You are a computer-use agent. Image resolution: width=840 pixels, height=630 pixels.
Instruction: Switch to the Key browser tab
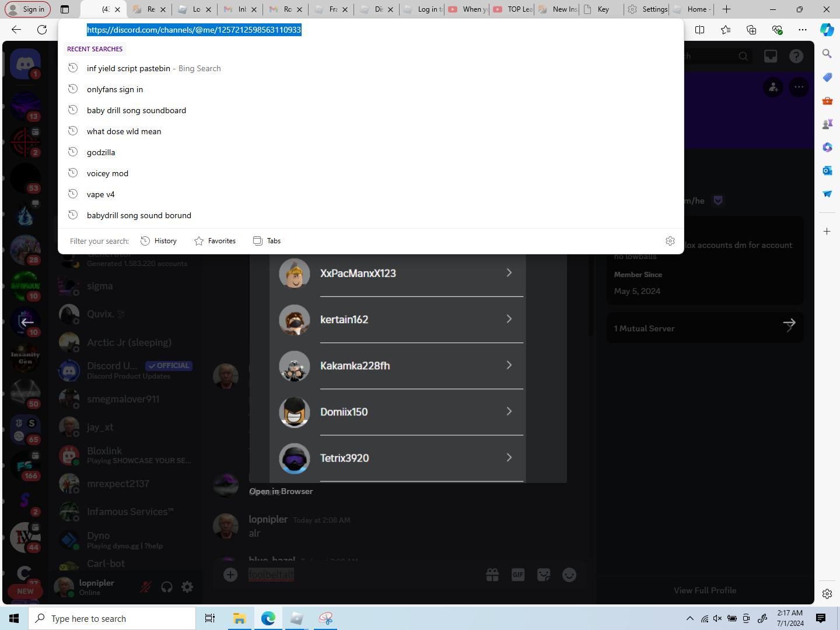click(601, 9)
